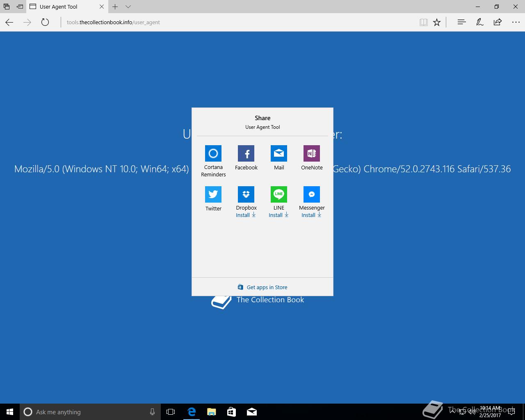Share using the Mail app

click(x=279, y=158)
